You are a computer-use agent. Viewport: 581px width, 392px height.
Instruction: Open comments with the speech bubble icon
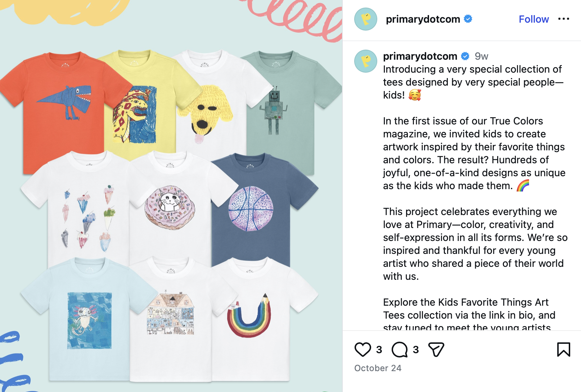pos(400,350)
